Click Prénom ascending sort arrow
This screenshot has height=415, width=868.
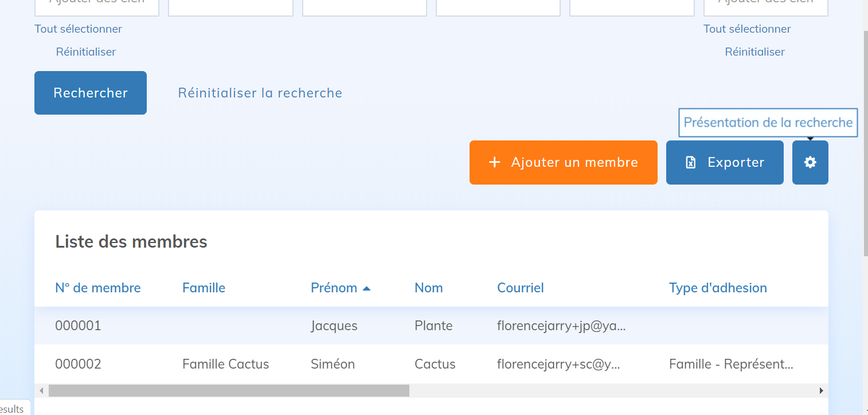367,288
